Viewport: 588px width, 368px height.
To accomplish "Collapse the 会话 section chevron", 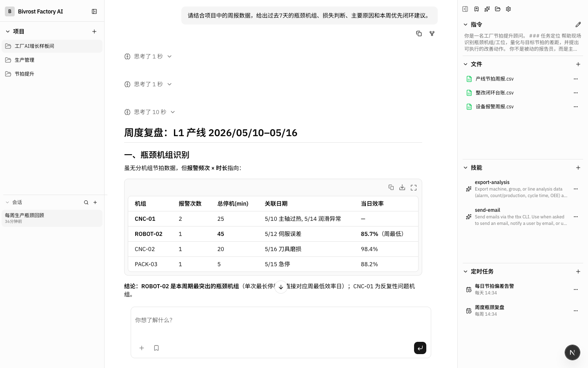I will (x=7, y=202).
